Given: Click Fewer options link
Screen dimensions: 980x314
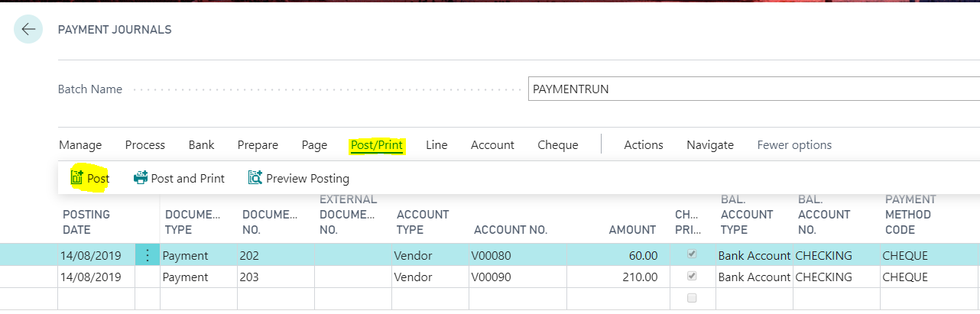Looking at the screenshot, I should [793, 145].
